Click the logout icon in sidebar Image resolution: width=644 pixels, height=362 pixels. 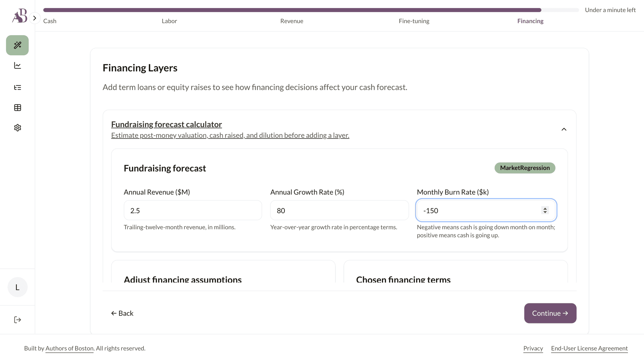pyautogui.click(x=17, y=320)
